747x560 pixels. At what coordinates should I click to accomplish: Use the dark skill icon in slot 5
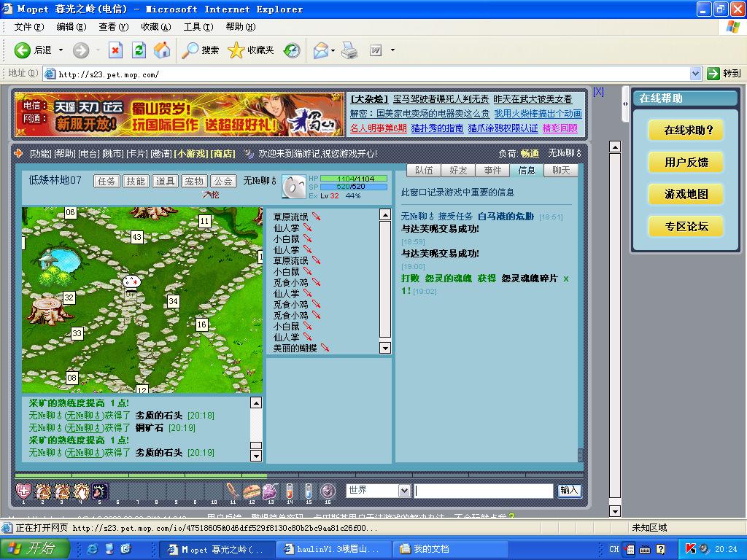99,491
